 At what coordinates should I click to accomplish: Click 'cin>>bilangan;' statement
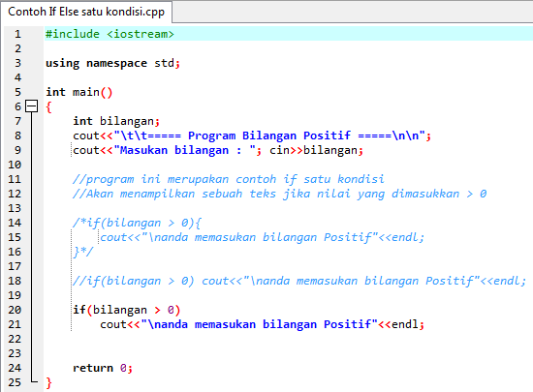pyautogui.click(x=316, y=150)
